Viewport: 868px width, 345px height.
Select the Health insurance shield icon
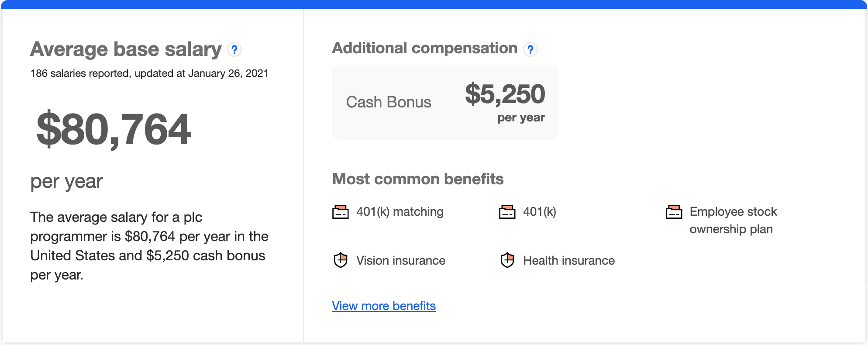tap(507, 260)
